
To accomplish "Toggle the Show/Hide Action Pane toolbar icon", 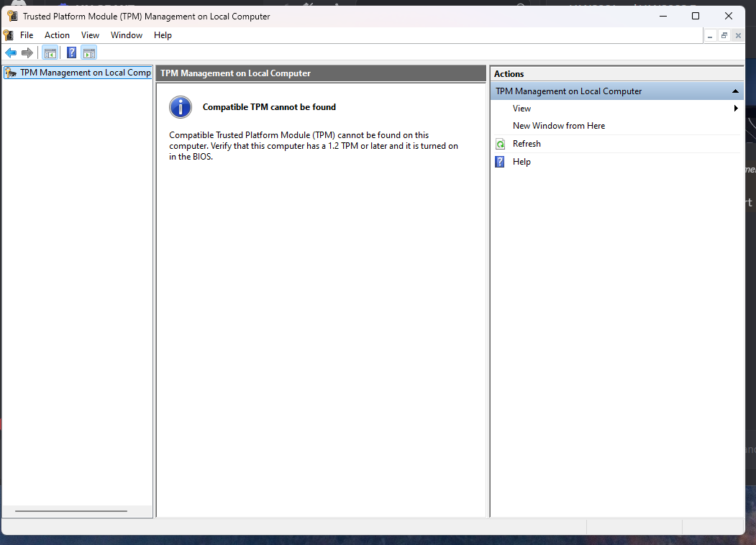I will click(x=89, y=52).
